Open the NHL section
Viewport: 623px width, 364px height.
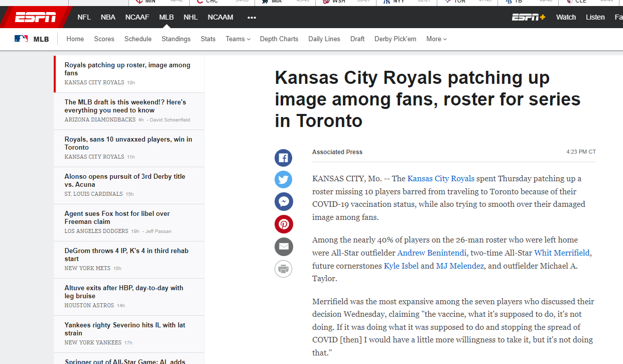[191, 17]
